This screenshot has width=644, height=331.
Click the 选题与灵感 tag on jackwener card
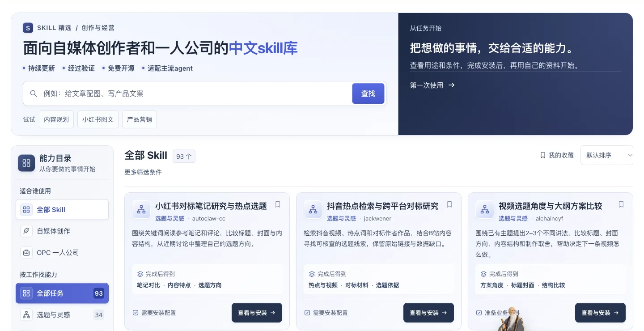pyautogui.click(x=341, y=218)
